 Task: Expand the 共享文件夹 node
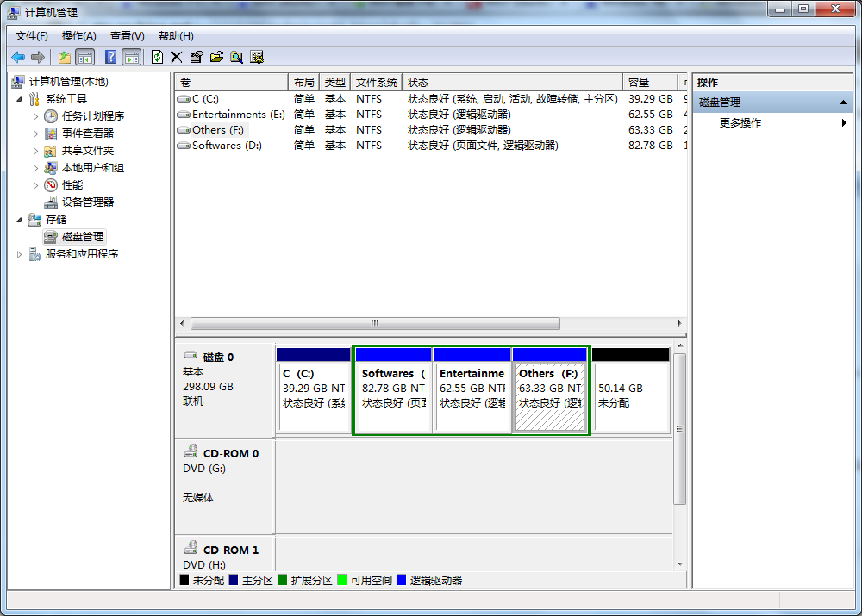35,151
